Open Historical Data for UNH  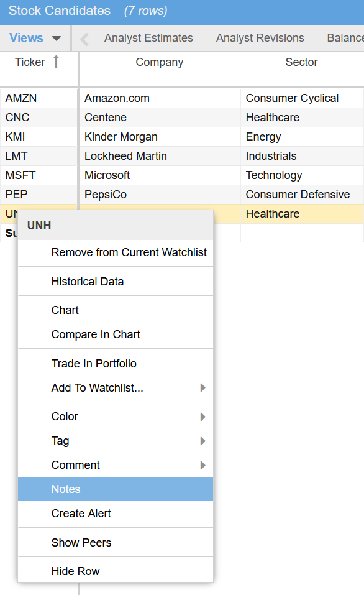click(x=116, y=282)
